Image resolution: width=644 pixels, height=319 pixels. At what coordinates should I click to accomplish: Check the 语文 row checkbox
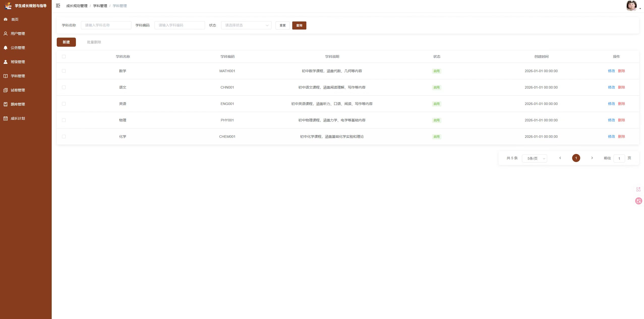[x=64, y=87]
